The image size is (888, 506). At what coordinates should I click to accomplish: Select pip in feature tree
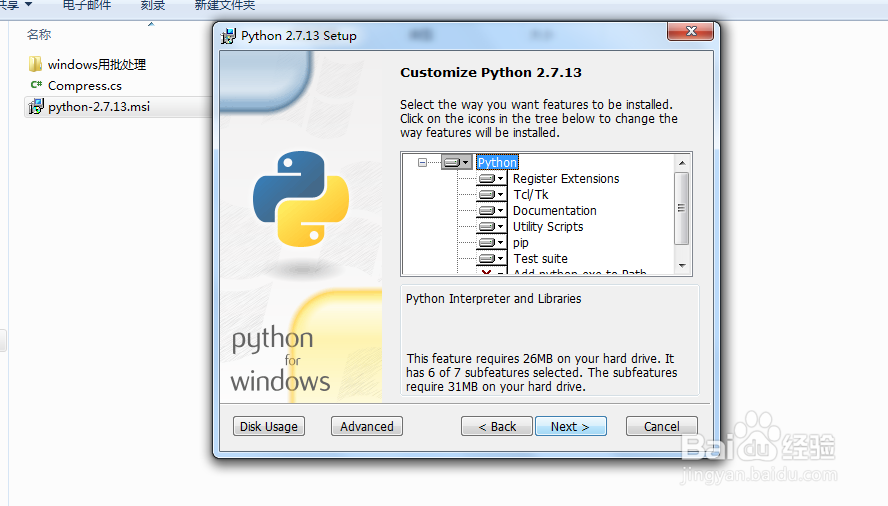pyautogui.click(x=520, y=243)
